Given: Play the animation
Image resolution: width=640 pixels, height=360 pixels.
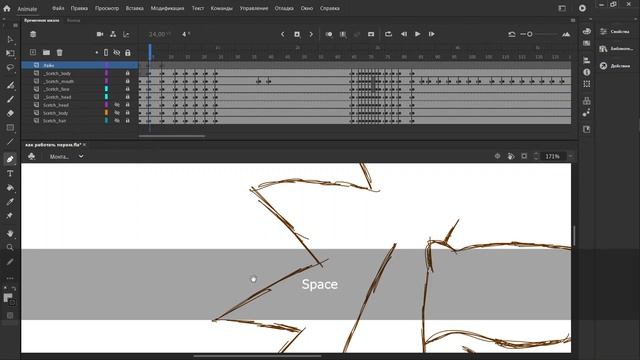Looking at the screenshot, I should pos(418,34).
